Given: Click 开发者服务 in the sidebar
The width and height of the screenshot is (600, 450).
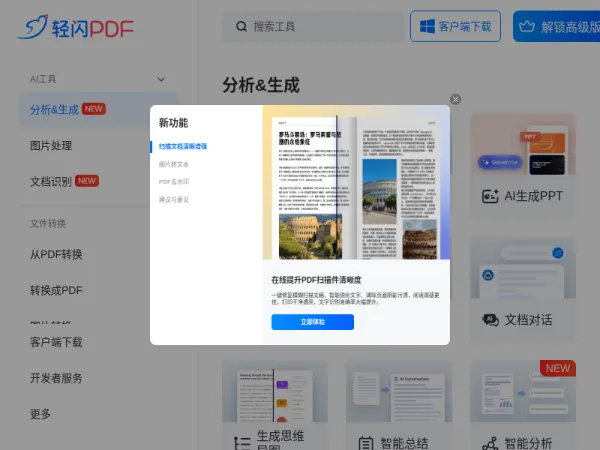Looking at the screenshot, I should click(56, 378).
